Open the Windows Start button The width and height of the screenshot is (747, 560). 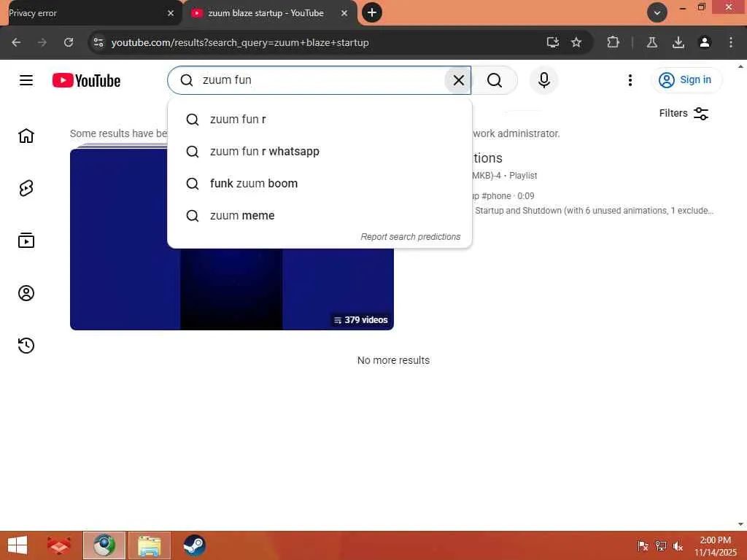coord(18,545)
